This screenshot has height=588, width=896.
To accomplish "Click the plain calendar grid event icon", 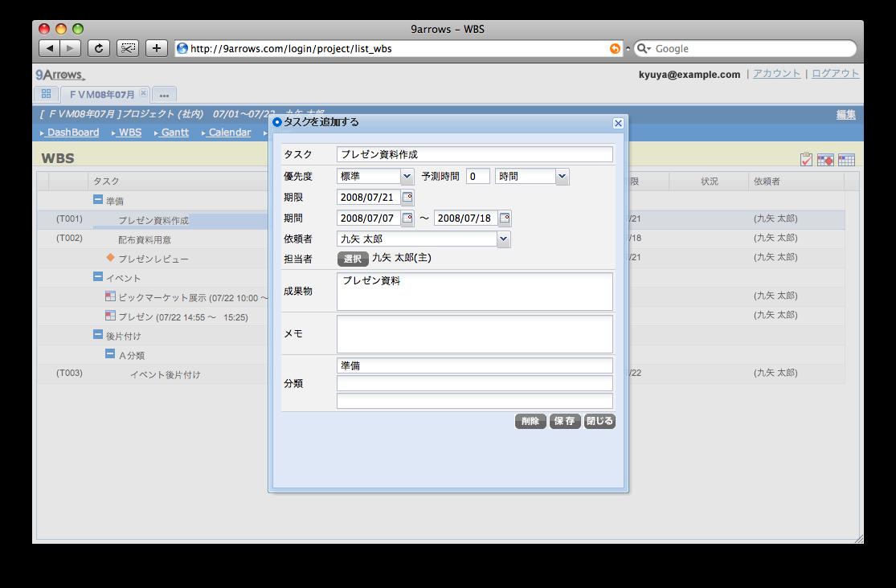I will (845, 160).
